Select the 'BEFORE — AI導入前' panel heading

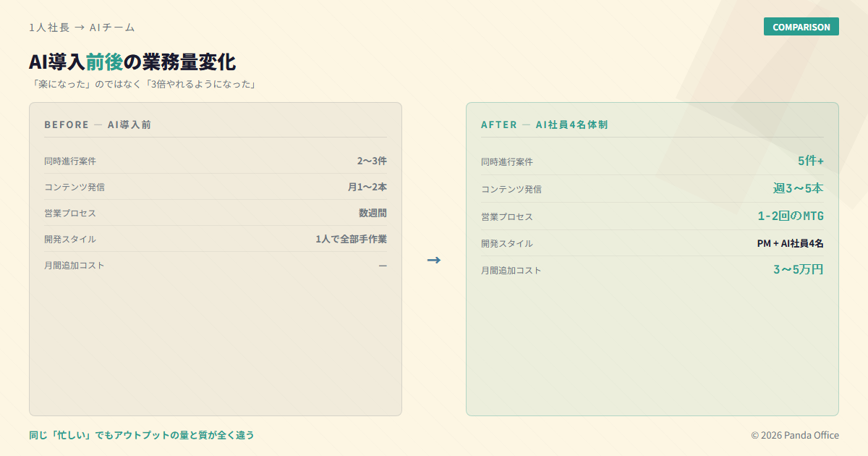[x=98, y=124]
